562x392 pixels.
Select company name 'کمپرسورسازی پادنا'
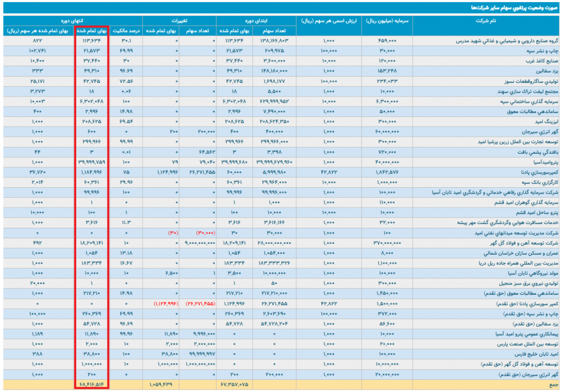[x=539, y=172]
